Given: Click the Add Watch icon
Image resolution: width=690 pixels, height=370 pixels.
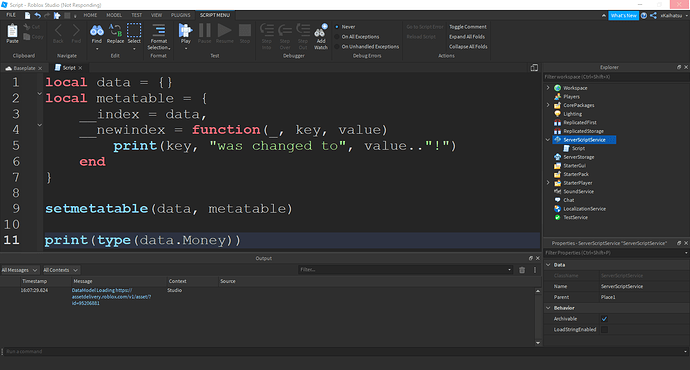Looking at the screenshot, I should pyautogui.click(x=321, y=30).
